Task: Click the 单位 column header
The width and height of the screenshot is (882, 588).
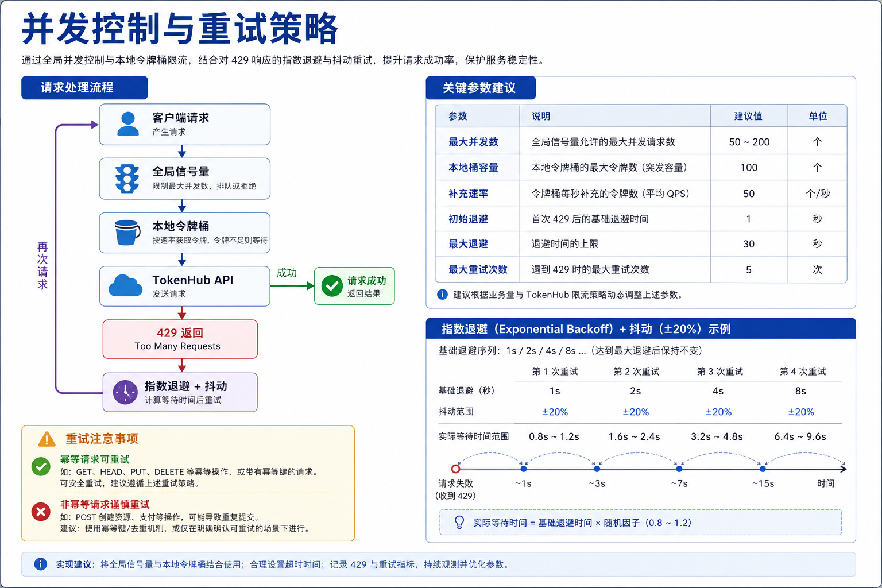Action: (x=818, y=116)
